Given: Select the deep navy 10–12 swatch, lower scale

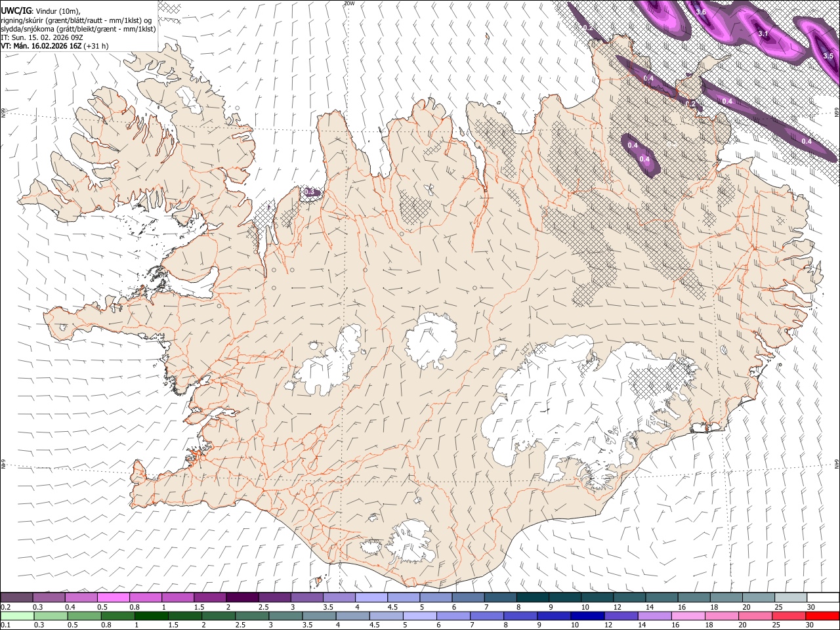Looking at the screenshot, I should pos(589,616).
